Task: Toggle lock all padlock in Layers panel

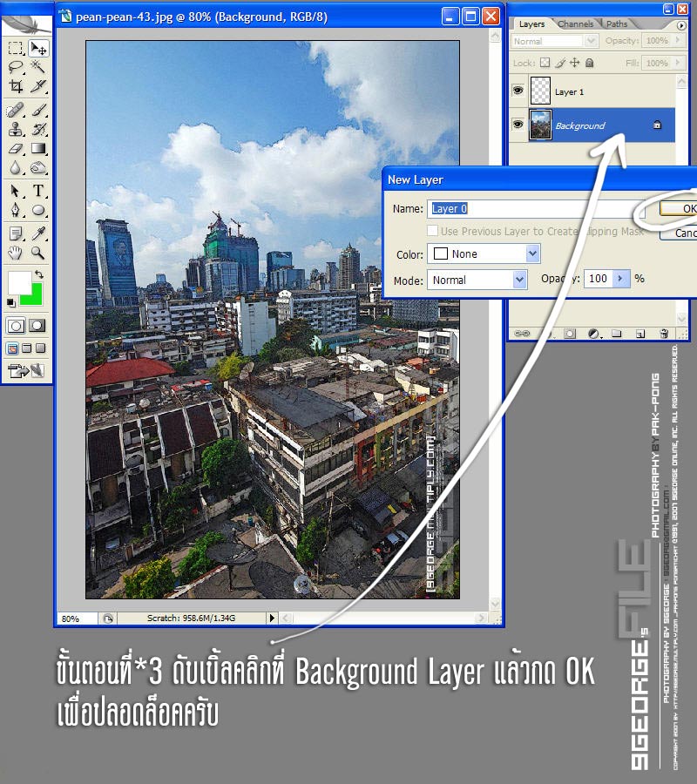Action: 590,63
